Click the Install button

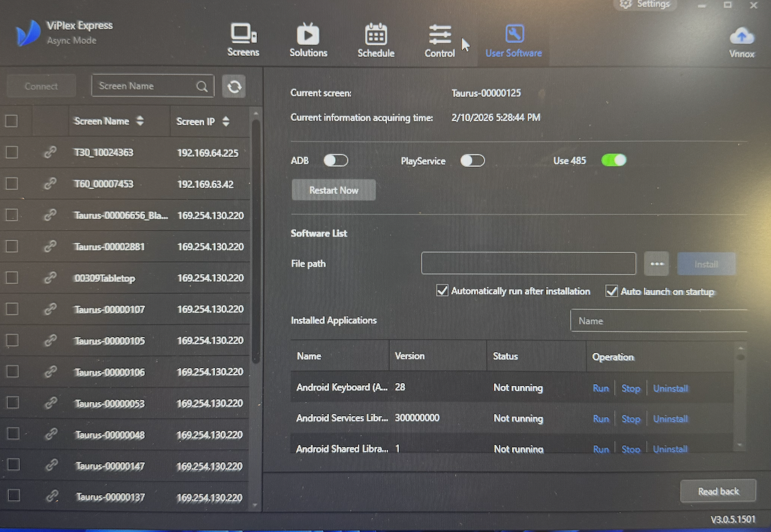coord(706,264)
